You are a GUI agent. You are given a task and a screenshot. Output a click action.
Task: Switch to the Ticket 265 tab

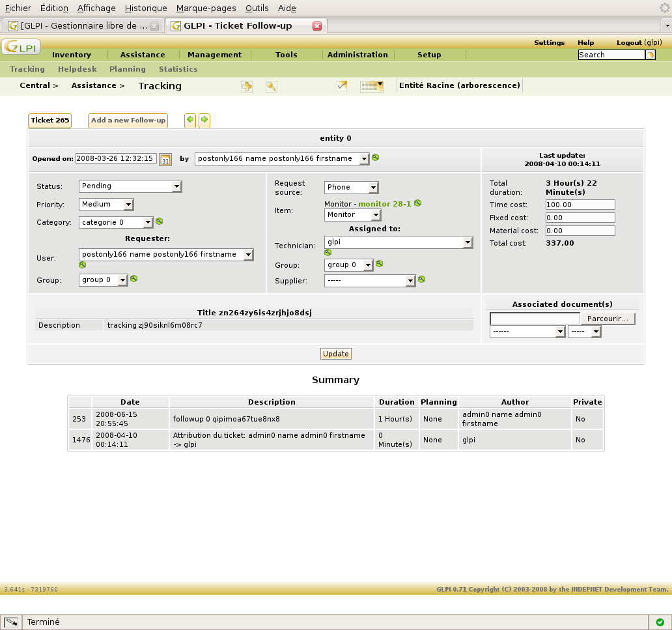click(x=49, y=120)
